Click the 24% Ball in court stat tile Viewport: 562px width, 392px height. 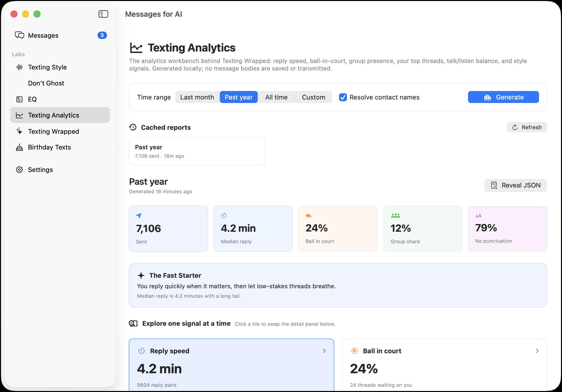click(x=338, y=229)
